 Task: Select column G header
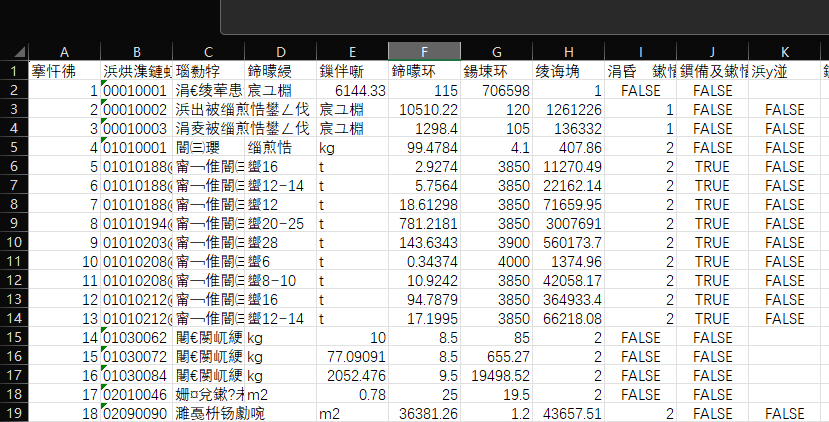pos(496,52)
